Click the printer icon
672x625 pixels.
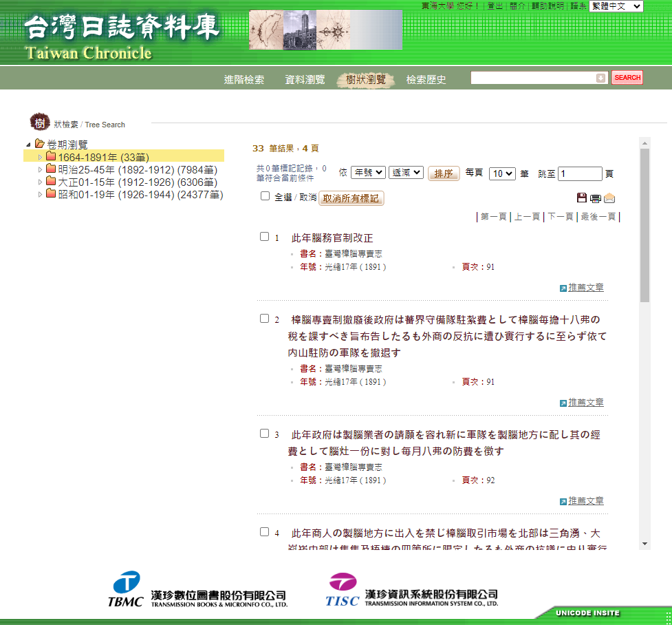(596, 199)
